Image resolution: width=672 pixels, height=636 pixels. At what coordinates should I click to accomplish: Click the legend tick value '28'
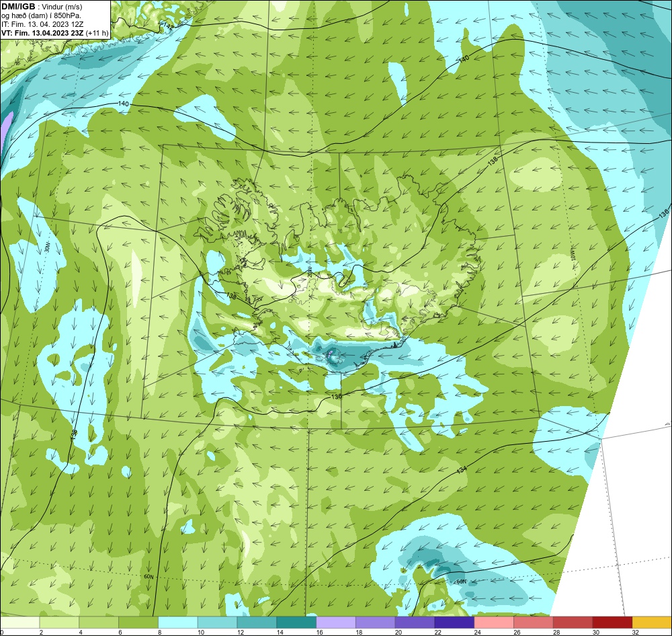pos(556,632)
